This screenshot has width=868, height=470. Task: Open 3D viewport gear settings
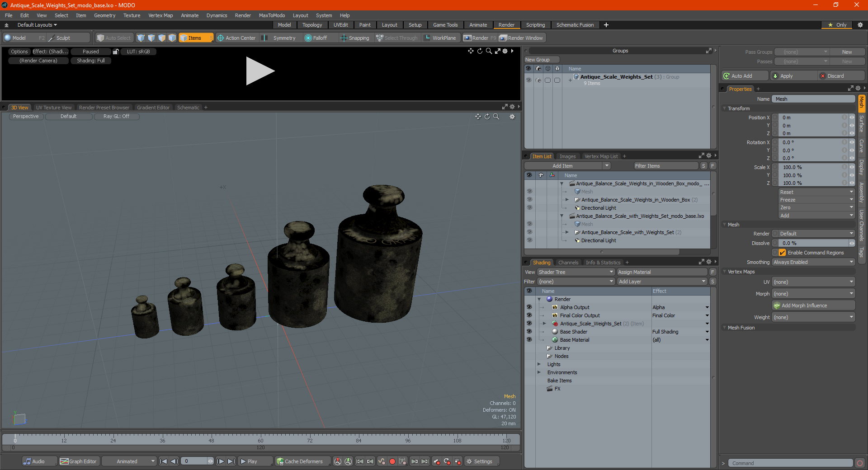coord(512,117)
